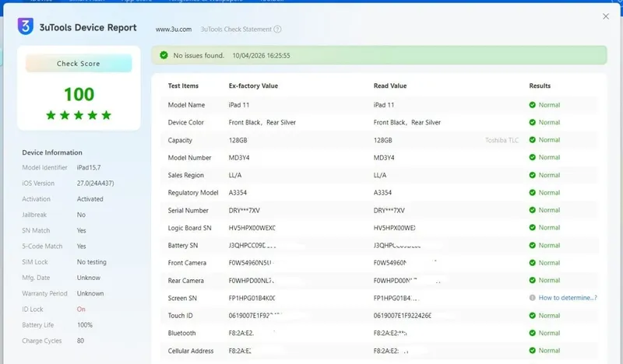Click the Bluetooth Normal check icon
Screen dimensions: 623x364
click(x=533, y=333)
